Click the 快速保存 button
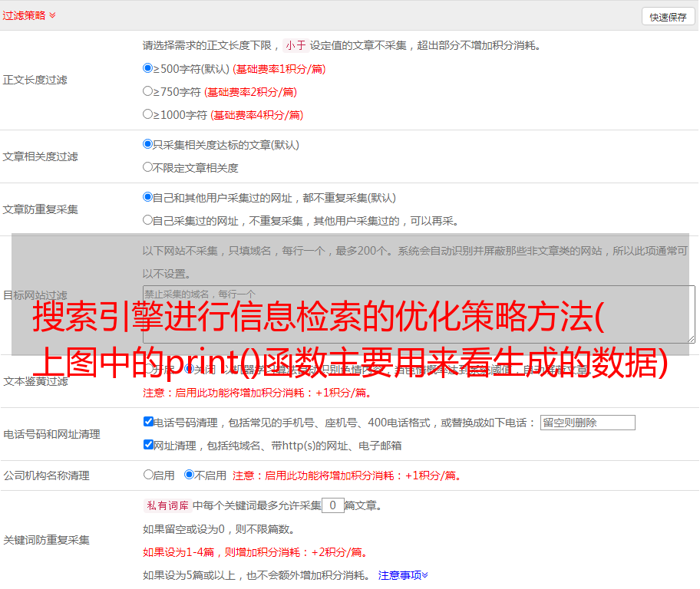700x589 pixels. pyautogui.click(x=668, y=17)
